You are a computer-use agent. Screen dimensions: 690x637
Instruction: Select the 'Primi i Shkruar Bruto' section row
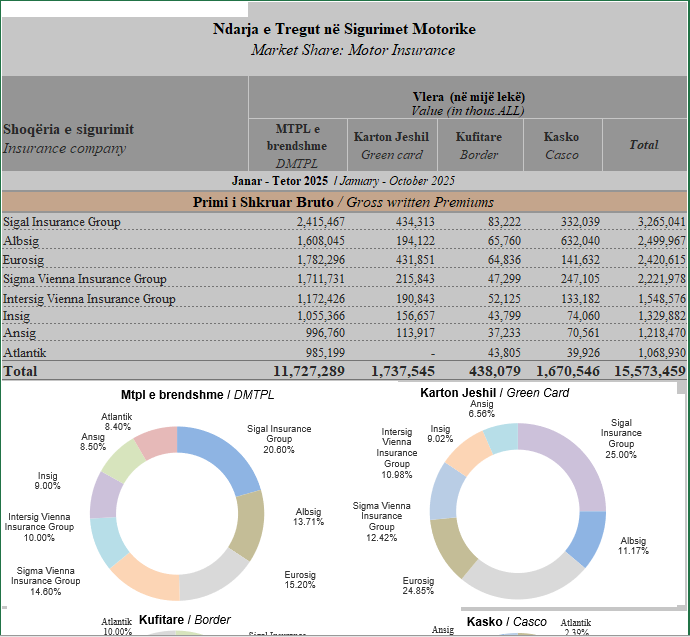pos(344,202)
